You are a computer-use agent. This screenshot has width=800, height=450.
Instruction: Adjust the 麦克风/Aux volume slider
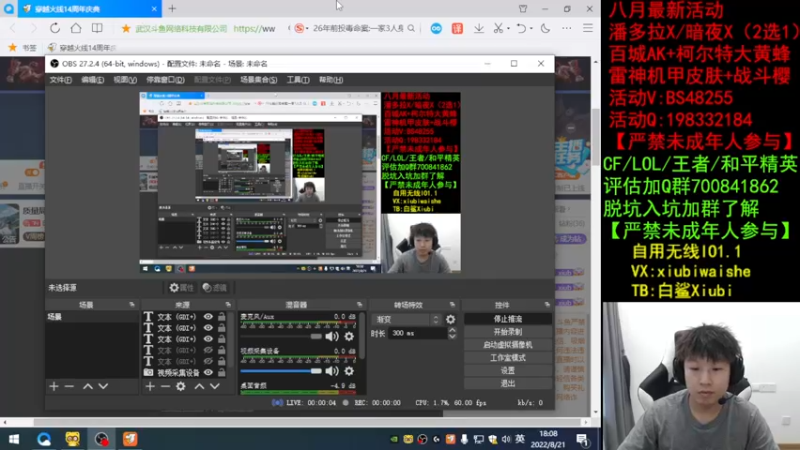coord(281,336)
